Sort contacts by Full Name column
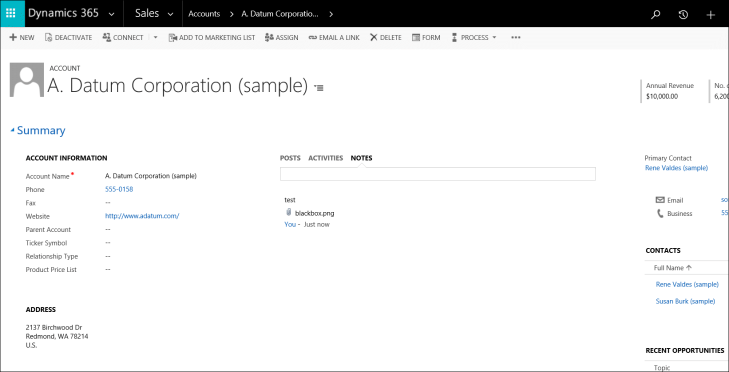The image size is (729, 372). click(x=672, y=268)
